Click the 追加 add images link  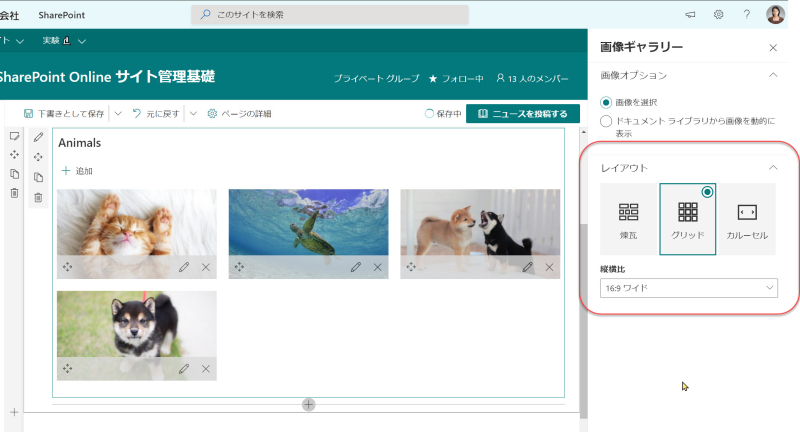coord(77,171)
